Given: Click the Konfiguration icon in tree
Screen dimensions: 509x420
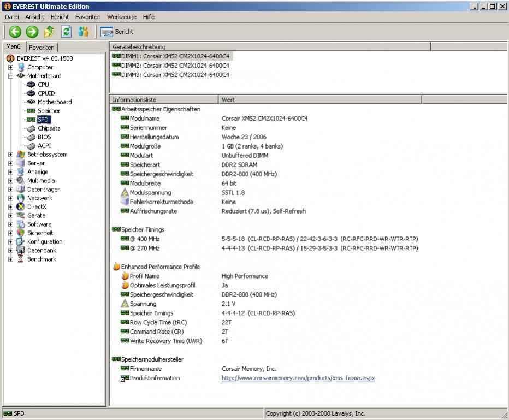Looking at the screenshot, I should (21, 242).
